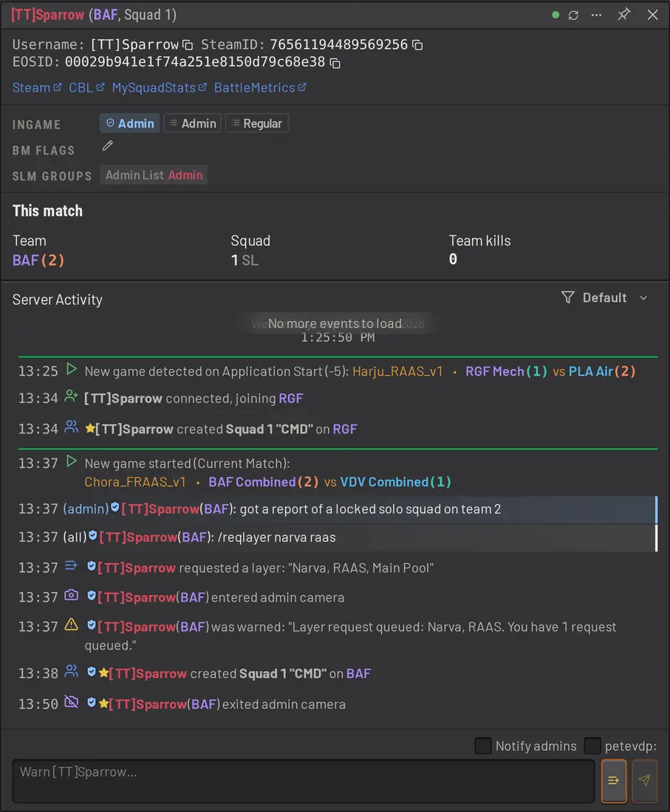Copy the SteamID value

417,46
